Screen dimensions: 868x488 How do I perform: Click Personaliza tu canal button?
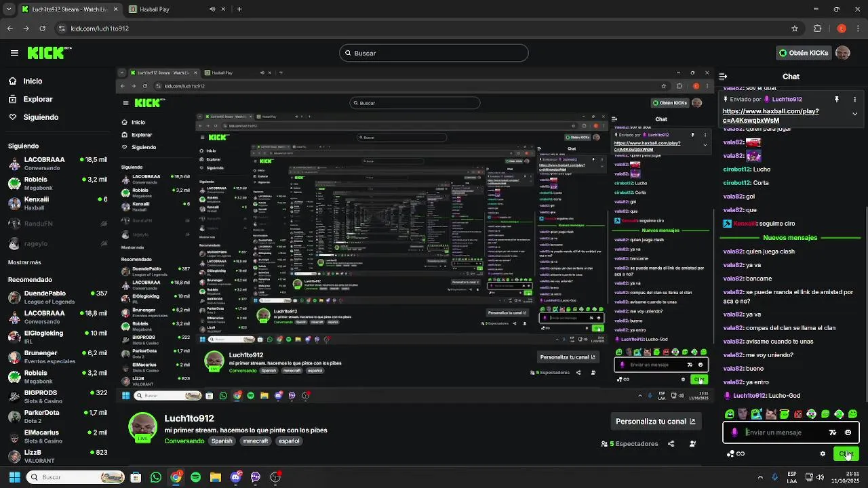(x=655, y=422)
